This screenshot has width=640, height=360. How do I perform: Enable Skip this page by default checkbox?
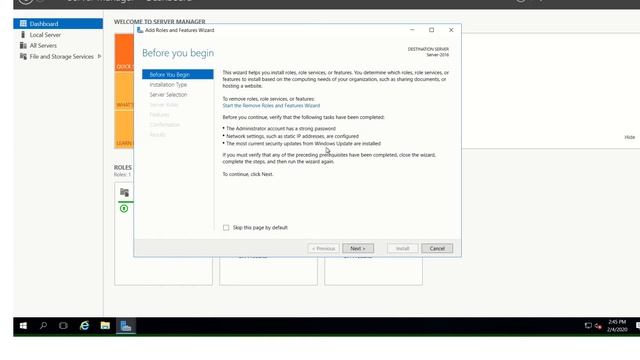tap(226, 228)
